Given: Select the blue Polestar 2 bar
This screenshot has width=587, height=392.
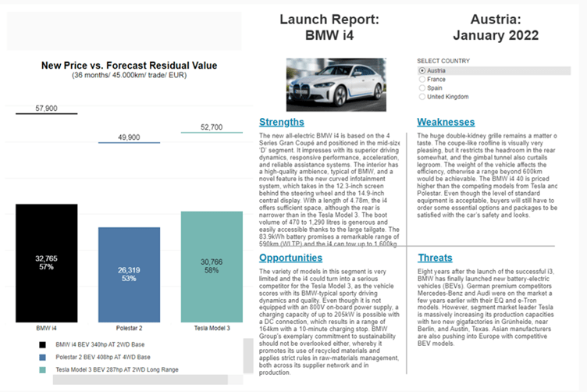Looking at the screenshot, I should [x=129, y=272].
